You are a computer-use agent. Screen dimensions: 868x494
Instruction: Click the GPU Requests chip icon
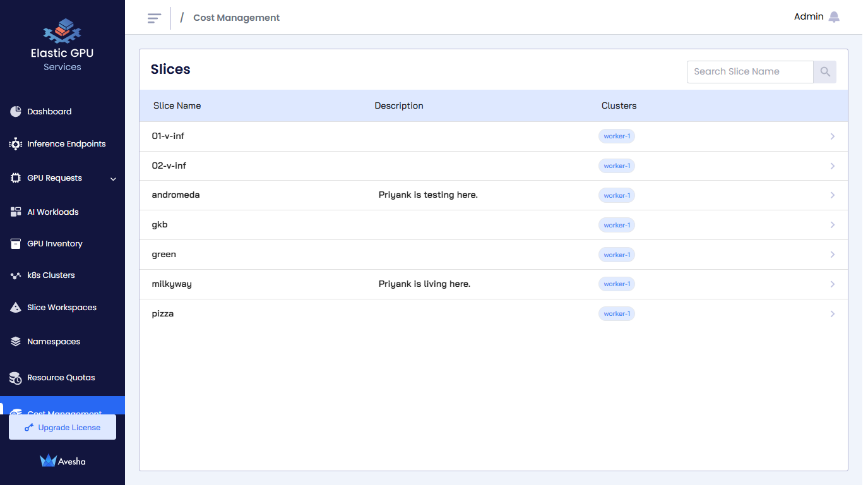(x=16, y=178)
